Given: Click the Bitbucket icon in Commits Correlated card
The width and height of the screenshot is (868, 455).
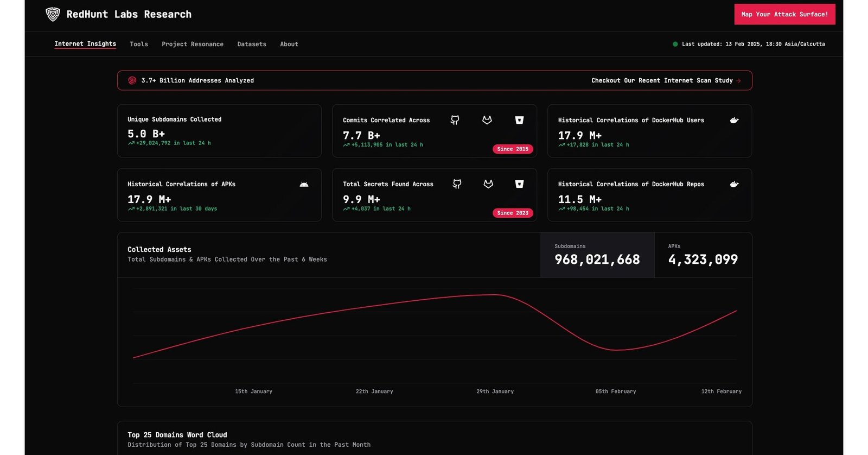Looking at the screenshot, I should pos(519,120).
